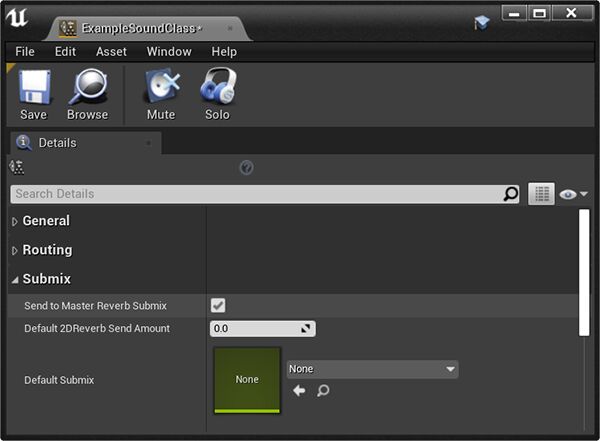This screenshot has width=600, height=441.
Task: Click the Default Submix label
Action: click(x=59, y=380)
